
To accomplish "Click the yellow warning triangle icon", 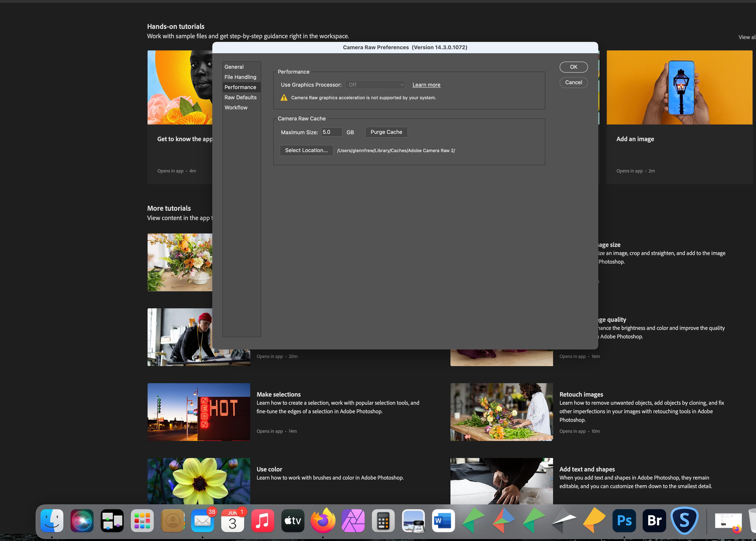I will click(x=284, y=98).
